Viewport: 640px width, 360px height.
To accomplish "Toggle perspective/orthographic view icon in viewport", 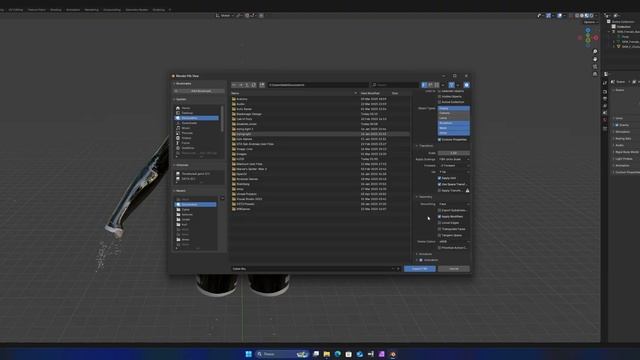I will (595, 74).
